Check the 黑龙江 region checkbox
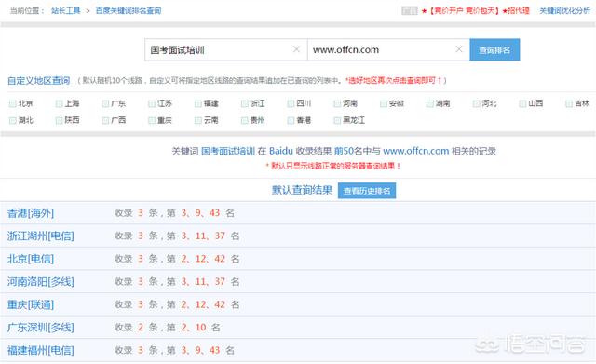 337,120
